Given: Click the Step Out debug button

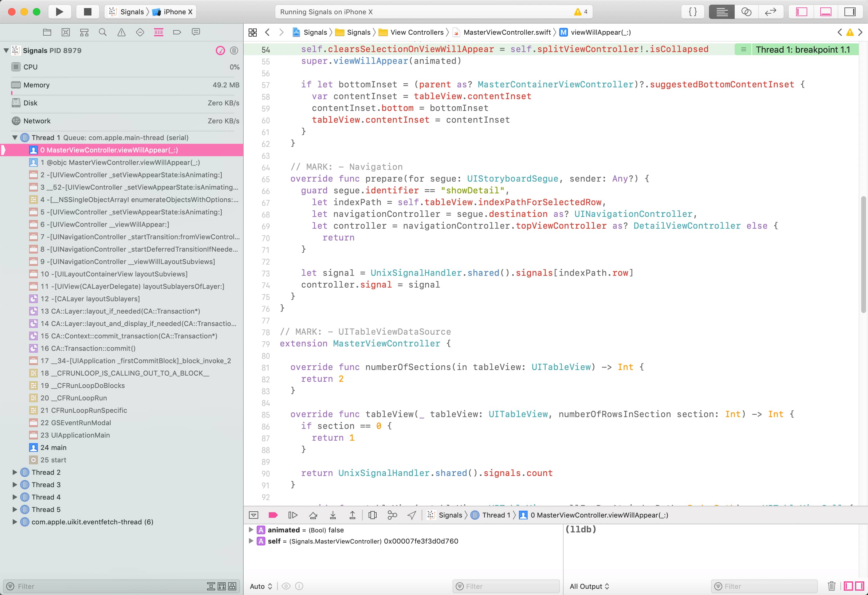Looking at the screenshot, I should tap(352, 515).
